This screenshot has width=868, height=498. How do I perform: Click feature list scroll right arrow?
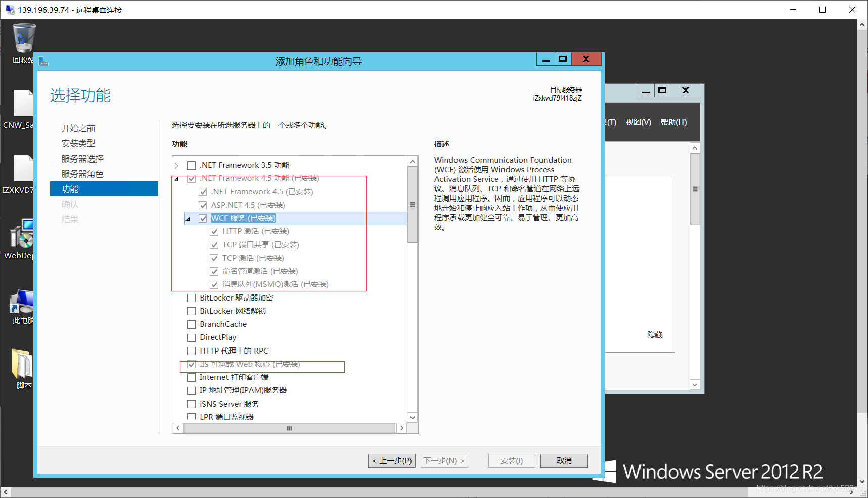[401, 428]
